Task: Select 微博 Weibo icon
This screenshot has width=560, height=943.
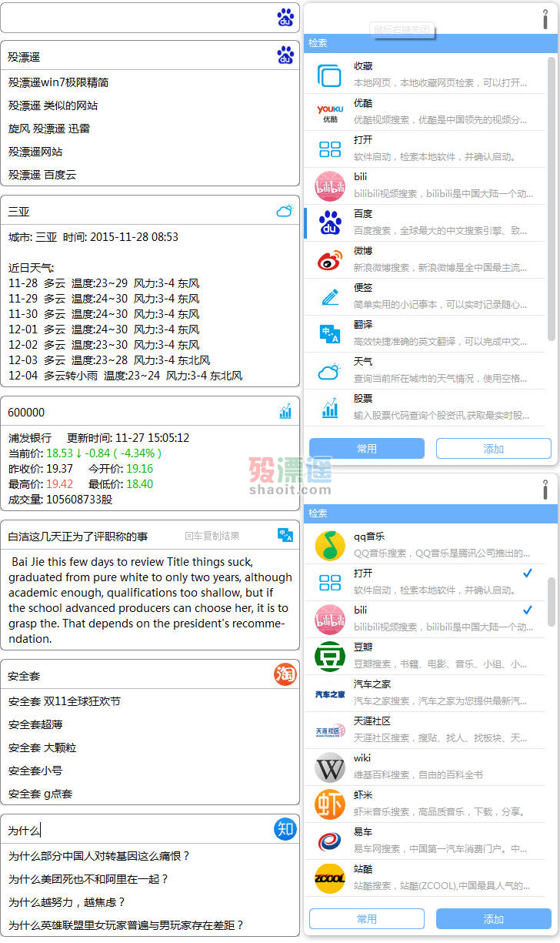Action: 330,260
